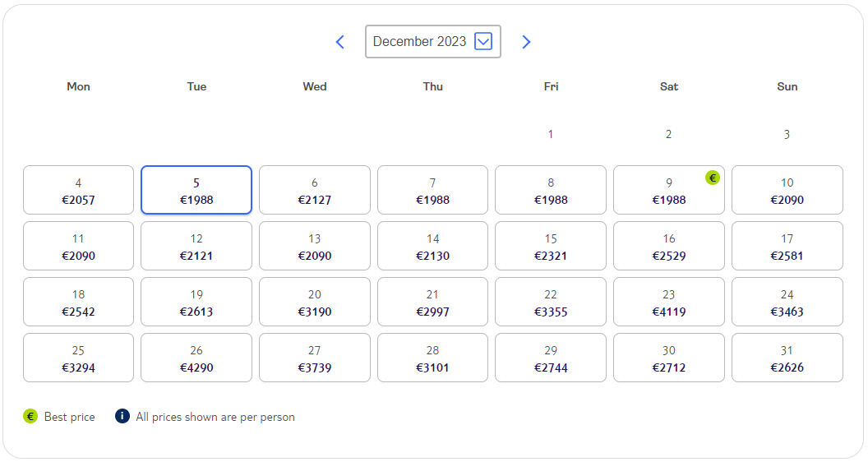Choose December 26 at €4290

[196, 358]
